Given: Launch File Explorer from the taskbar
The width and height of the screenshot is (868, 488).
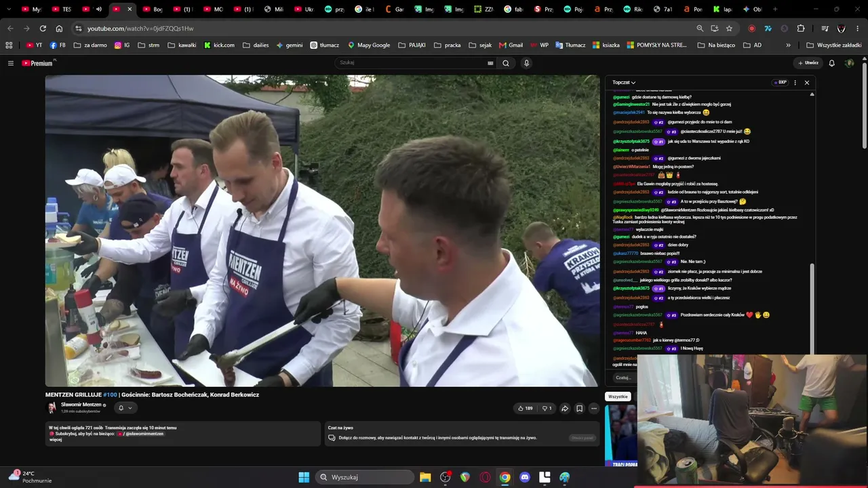Looking at the screenshot, I should [x=425, y=477].
